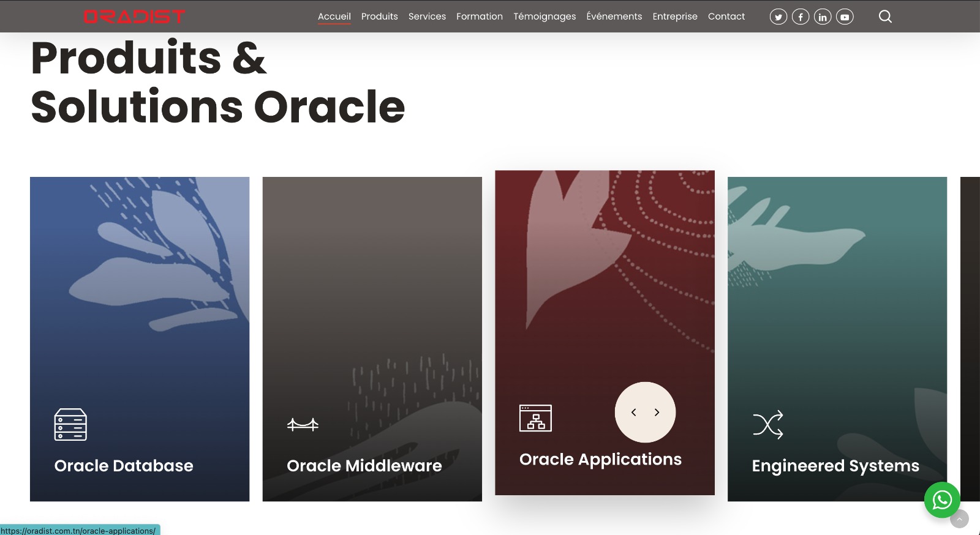Open the Témoignages page

coord(545,17)
